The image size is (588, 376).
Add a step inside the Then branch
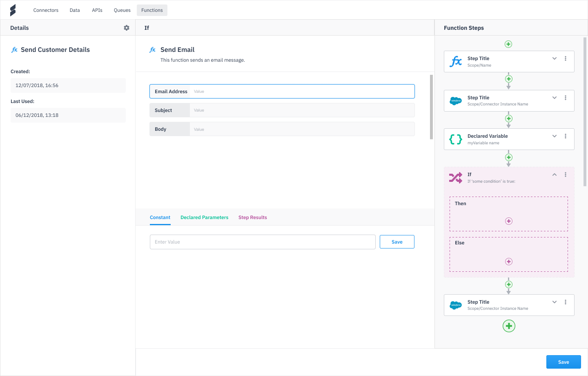(x=508, y=221)
